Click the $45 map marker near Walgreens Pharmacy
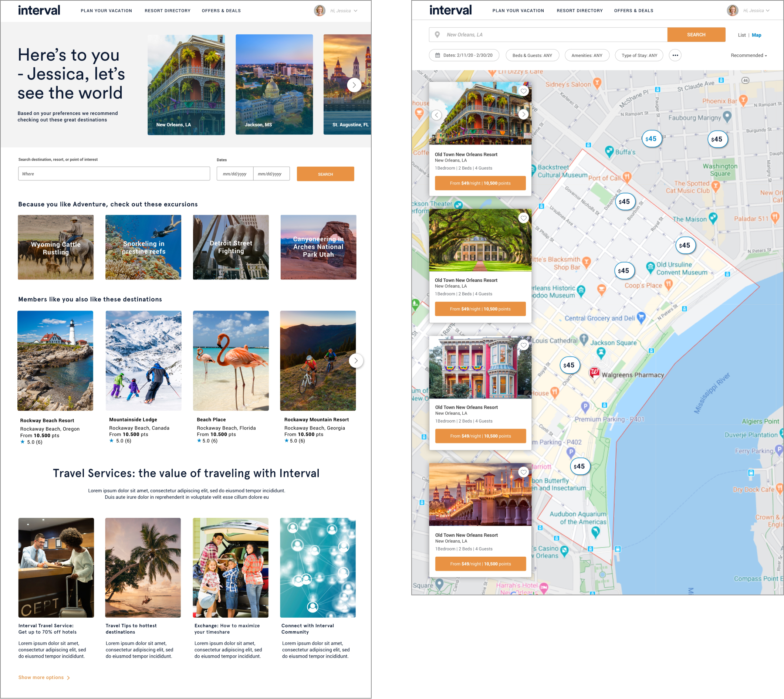This screenshot has height=699, width=784. 569,365
